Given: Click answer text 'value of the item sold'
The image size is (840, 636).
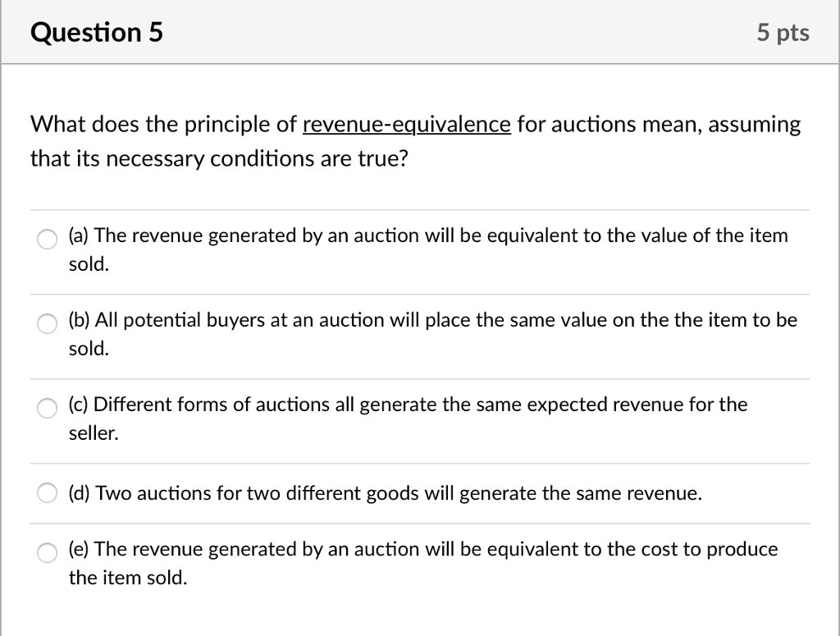Looking at the screenshot, I should click(428, 249).
